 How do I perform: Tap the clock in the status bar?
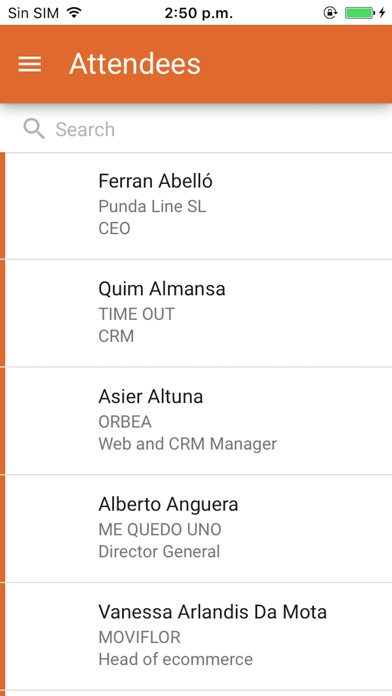click(198, 13)
